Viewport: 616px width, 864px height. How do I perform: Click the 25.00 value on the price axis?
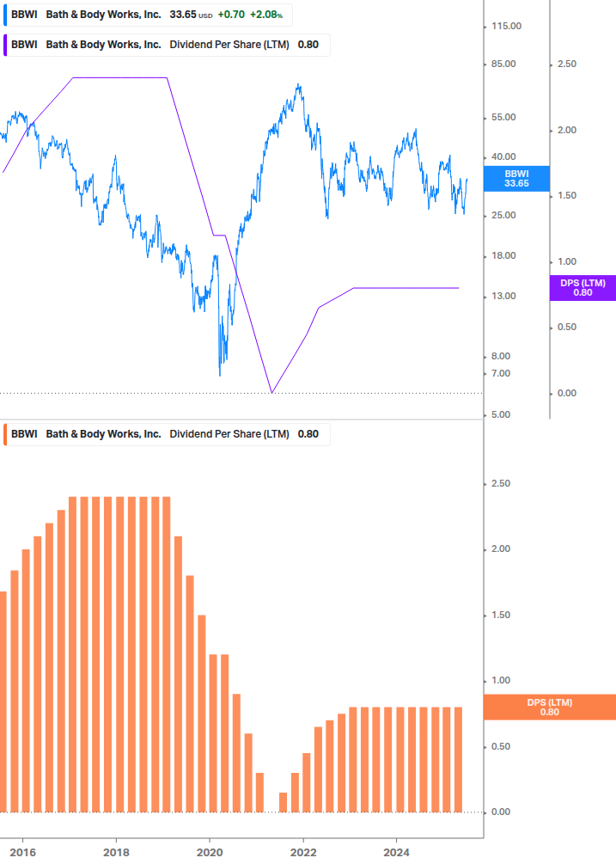(x=503, y=216)
